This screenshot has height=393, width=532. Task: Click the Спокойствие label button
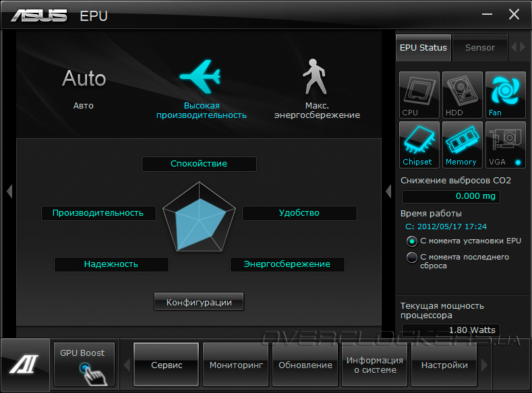[x=199, y=164]
